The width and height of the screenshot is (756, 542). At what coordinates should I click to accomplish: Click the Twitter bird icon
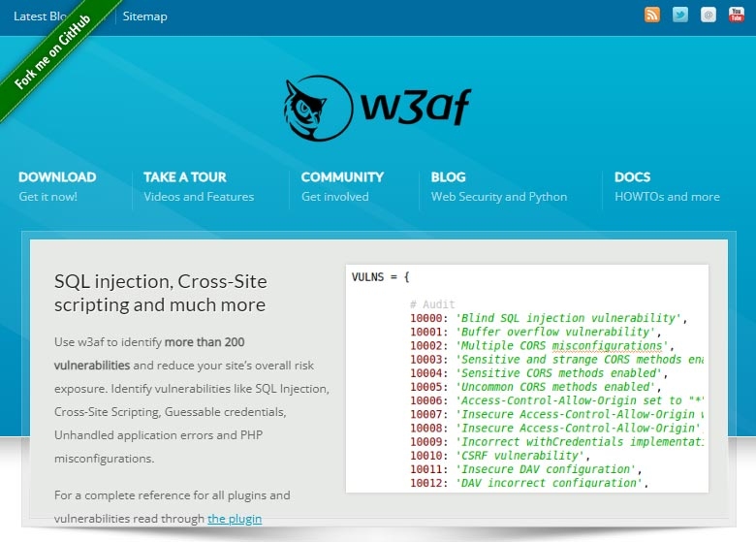[x=680, y=15]
